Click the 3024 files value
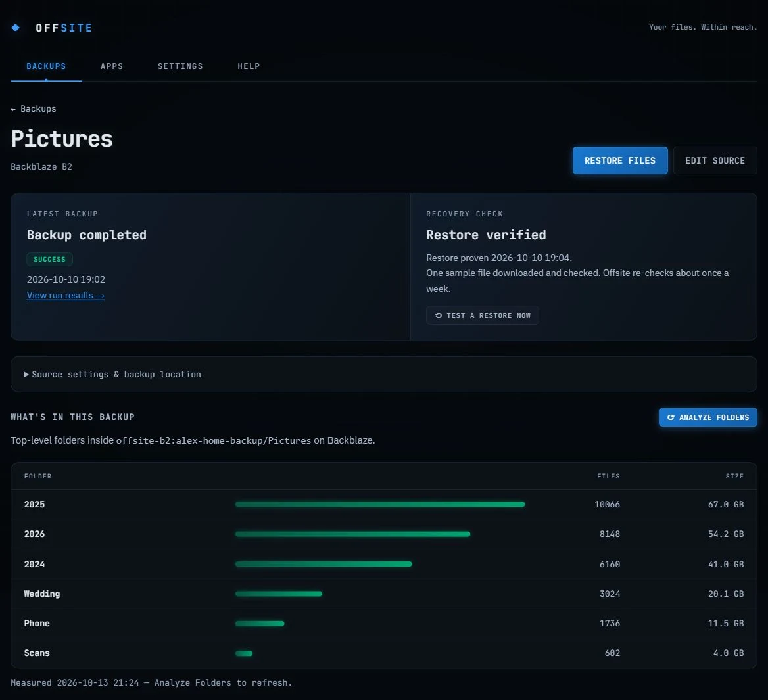The height and width of the screenshot is (700, 768). [610, 594]
